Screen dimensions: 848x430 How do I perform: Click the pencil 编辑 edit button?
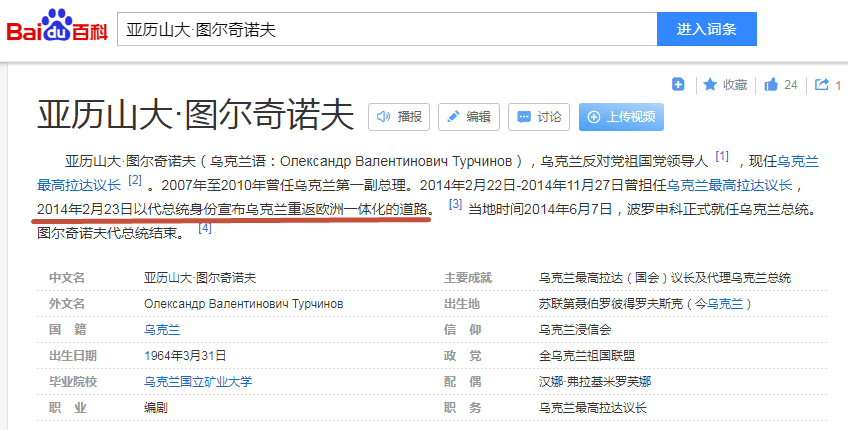pos(468,117)
